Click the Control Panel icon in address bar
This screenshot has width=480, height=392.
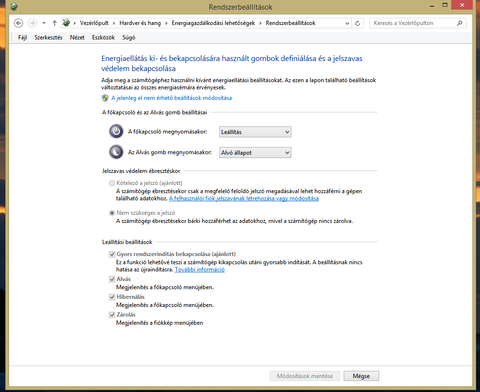[66, 23]
